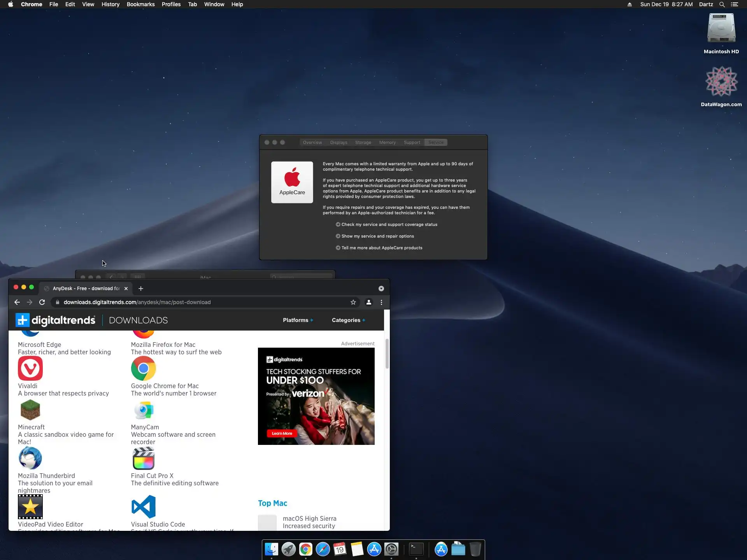This screenshot has width=747, height=560.
Task: Click Tell me more about AppleCare products
Action: [x=381, y=248]
